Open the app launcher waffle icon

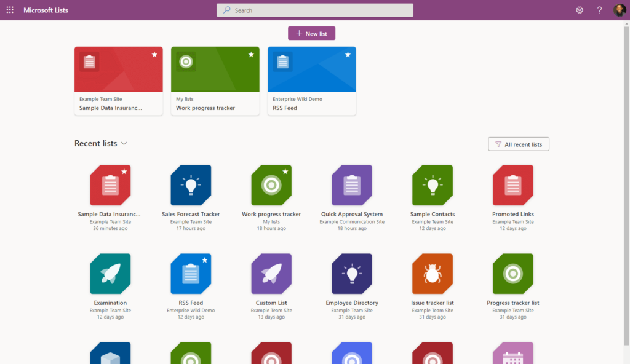click(10, 10)
